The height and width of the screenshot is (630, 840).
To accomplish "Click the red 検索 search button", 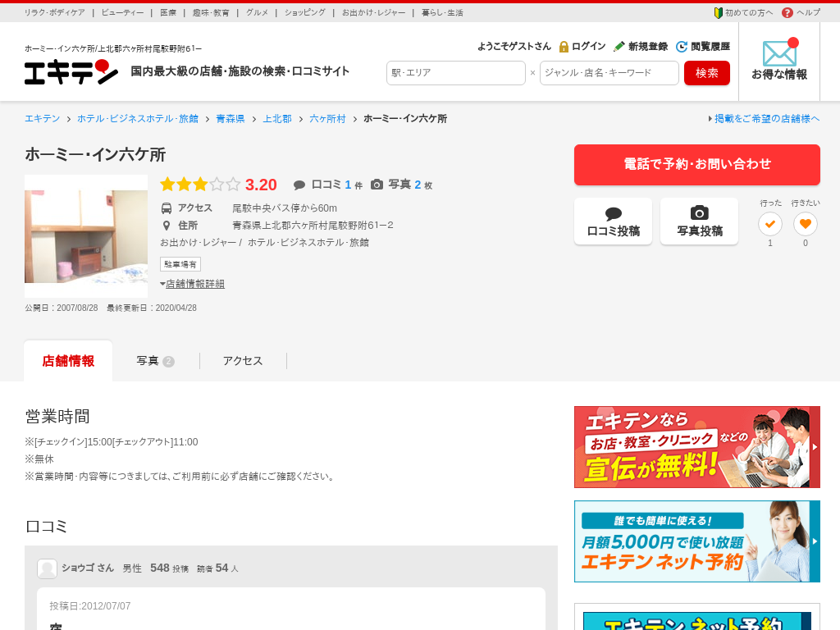I will (706, 73).
